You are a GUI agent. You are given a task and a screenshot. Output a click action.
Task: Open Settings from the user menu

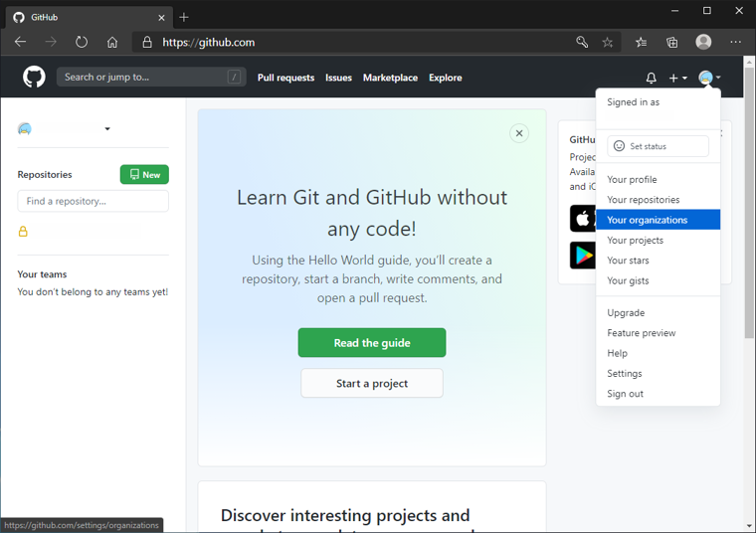pos(658,374)
